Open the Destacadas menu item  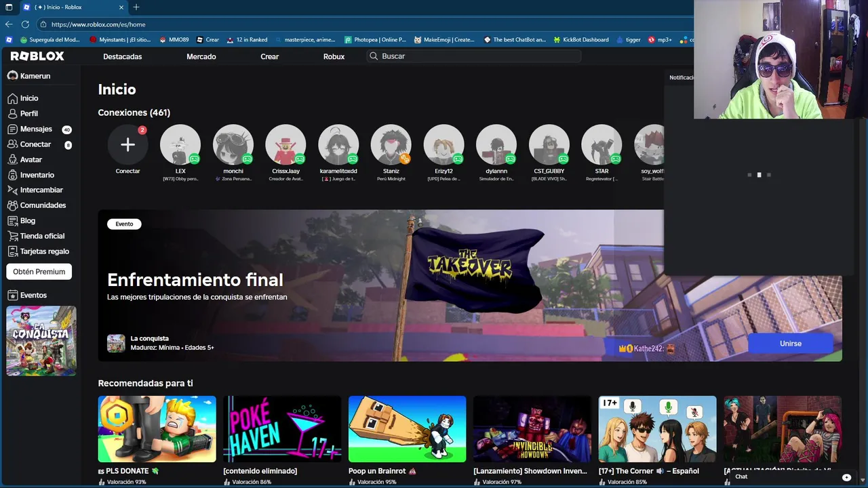click(x=123, y=57)
